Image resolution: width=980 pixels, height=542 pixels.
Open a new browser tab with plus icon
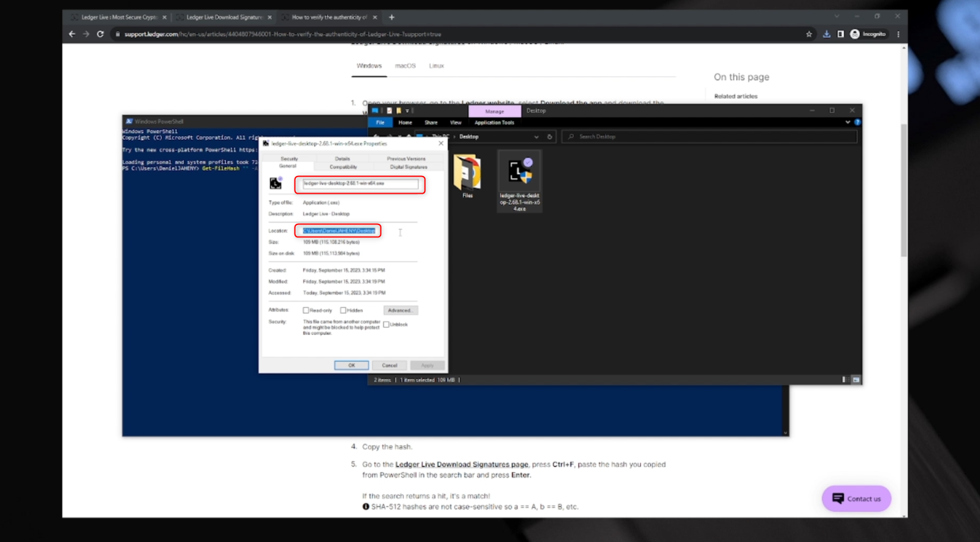(392, 17)
